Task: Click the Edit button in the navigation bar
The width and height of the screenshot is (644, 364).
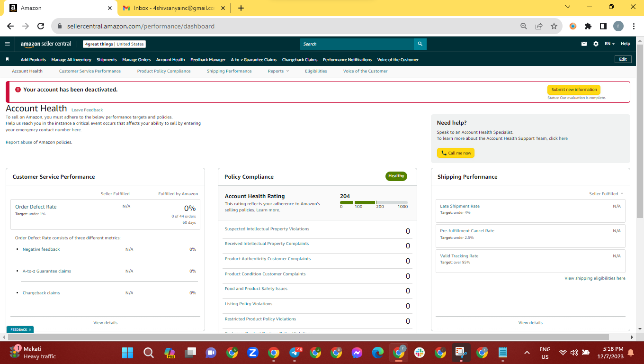Action: (623, 59)
